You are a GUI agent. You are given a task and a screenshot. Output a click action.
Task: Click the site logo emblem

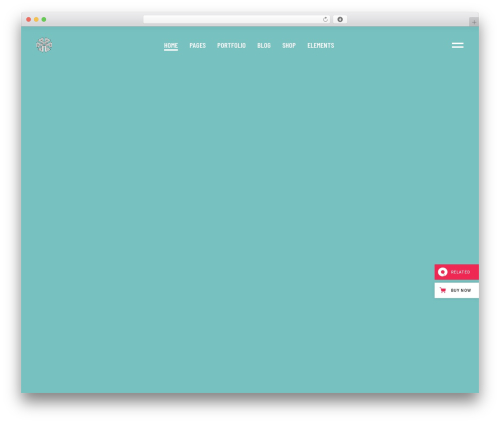[44, 45]
